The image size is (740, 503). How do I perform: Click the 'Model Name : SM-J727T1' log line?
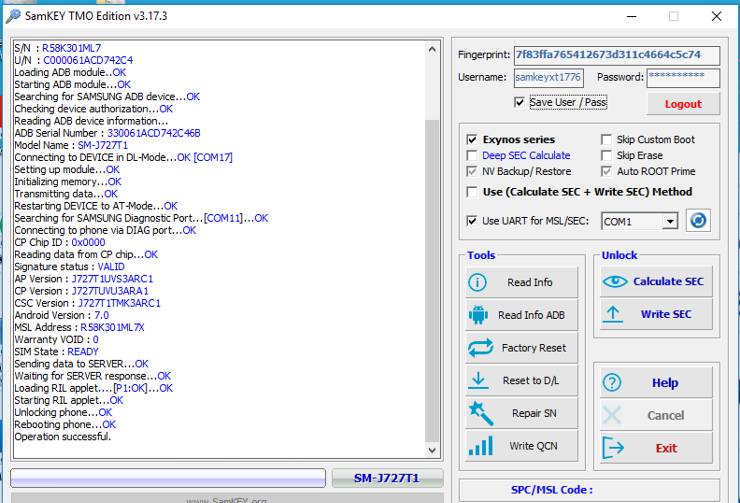click(x=71, y=145)
